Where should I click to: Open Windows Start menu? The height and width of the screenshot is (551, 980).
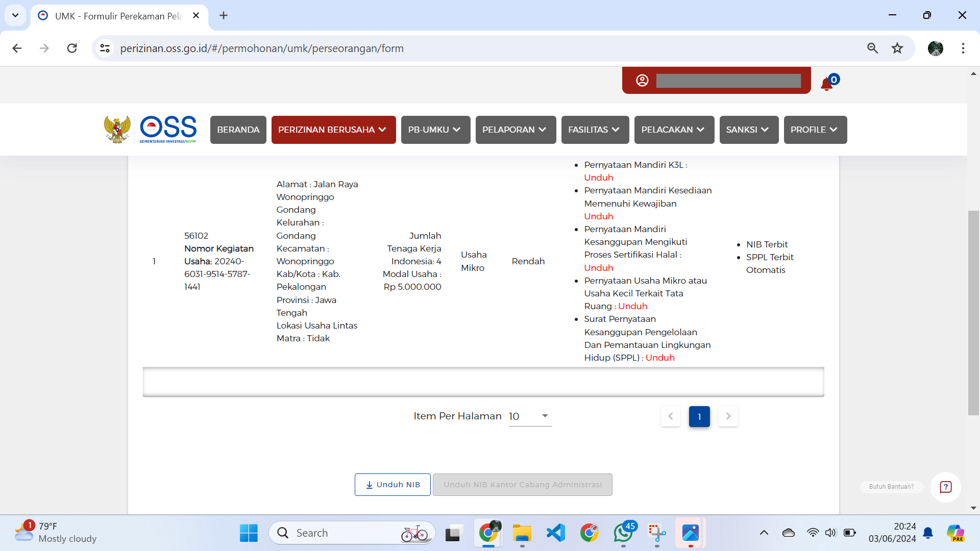coord(249,533)
